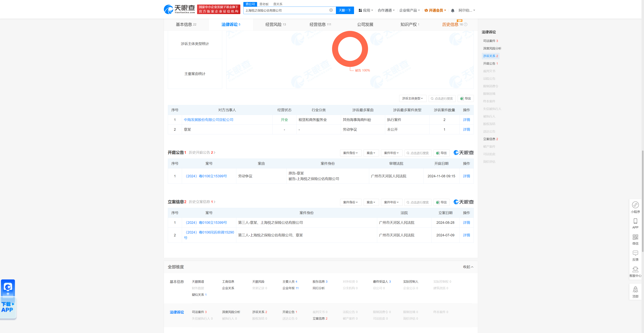Clear the search box with the X icon
The width and height of the screenshot is (644, 333).
click(x=331, y=10)
